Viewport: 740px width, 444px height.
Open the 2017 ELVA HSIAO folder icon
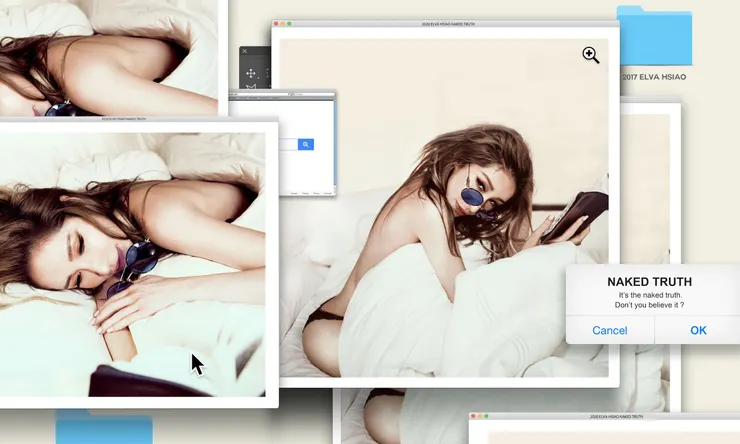(654, 36)
